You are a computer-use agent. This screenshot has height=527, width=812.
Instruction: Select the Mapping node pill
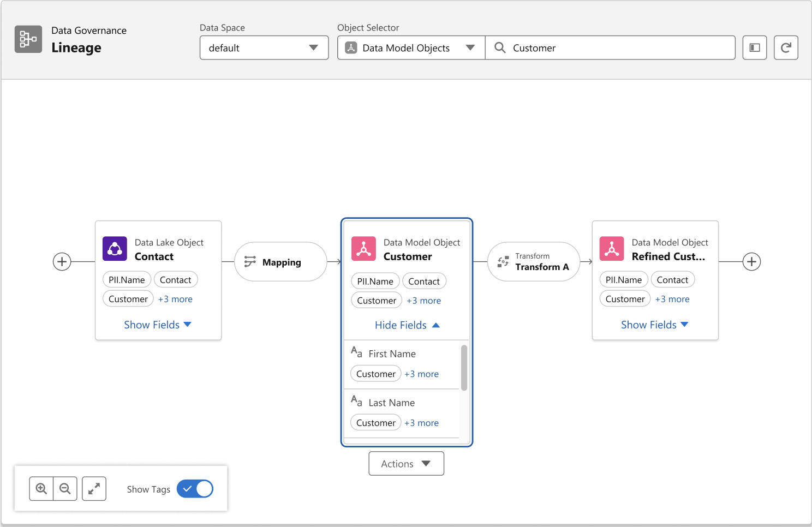click(280, 262)
